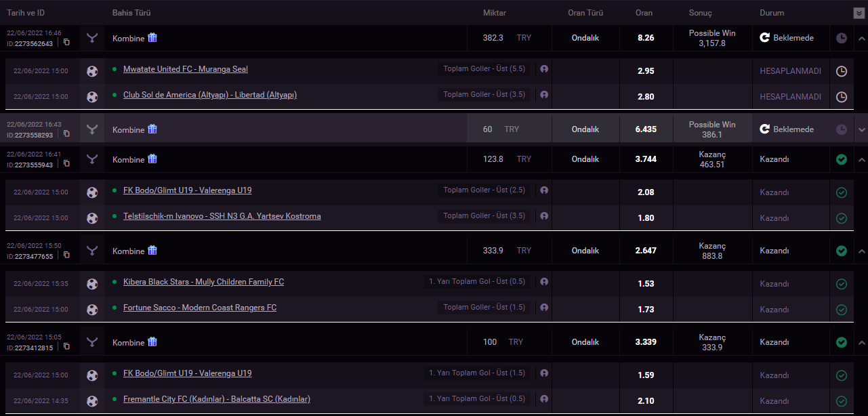Expand the 60 TRY Kombine bet details

pos(861,129)
